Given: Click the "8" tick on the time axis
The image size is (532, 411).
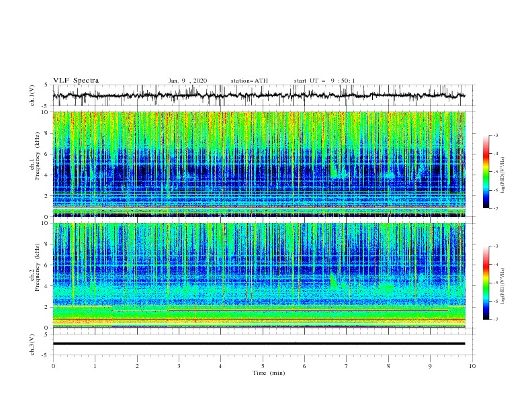Looking at the screenshot, I should pos(388,366).
